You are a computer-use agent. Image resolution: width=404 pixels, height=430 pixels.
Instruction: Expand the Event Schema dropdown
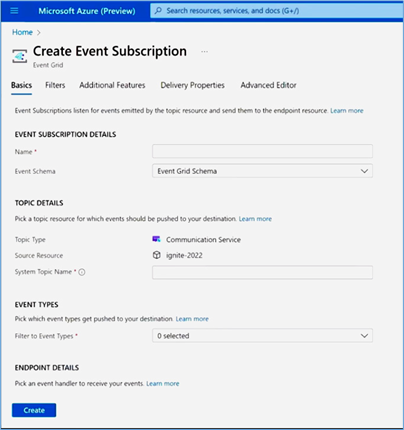[262, 171]
